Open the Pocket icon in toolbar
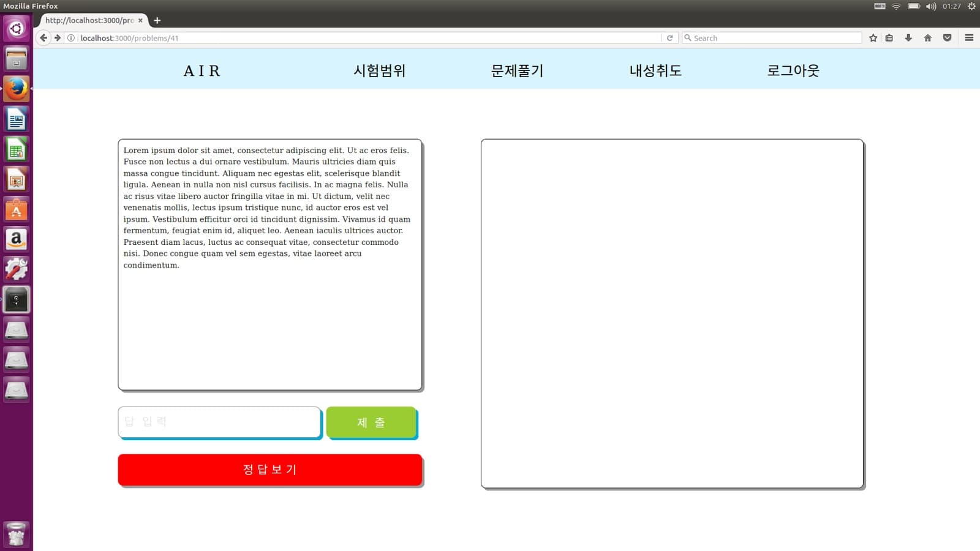980x551 pixels. (948, 38)
